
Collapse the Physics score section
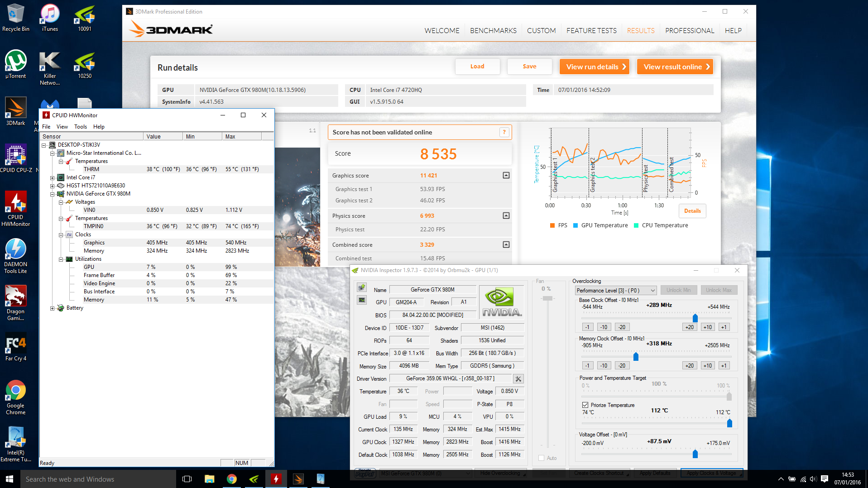[506, 215]
